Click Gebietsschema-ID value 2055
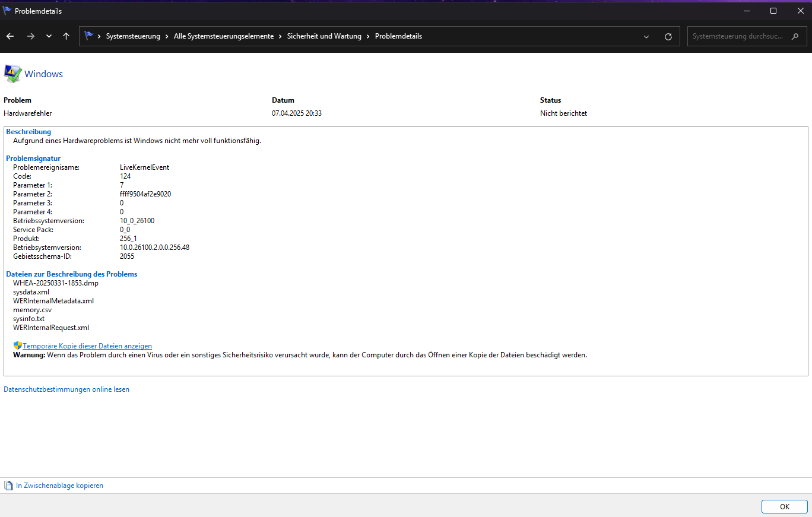Image resolution: width=812 pixels, height=517 pixels. tap(127, 256)
